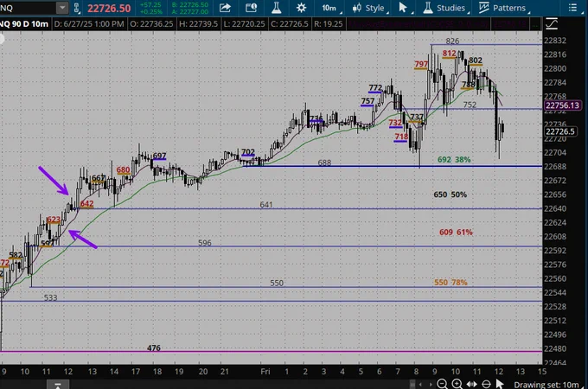
Task: Open the symbol dropdown arrow next to NQ
Action: point(62,8)
